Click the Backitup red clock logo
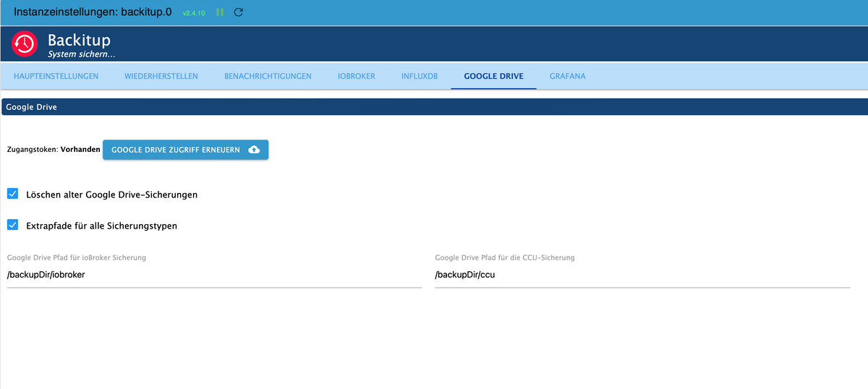Viewport: 868px width, 389px height. [25, 44]
